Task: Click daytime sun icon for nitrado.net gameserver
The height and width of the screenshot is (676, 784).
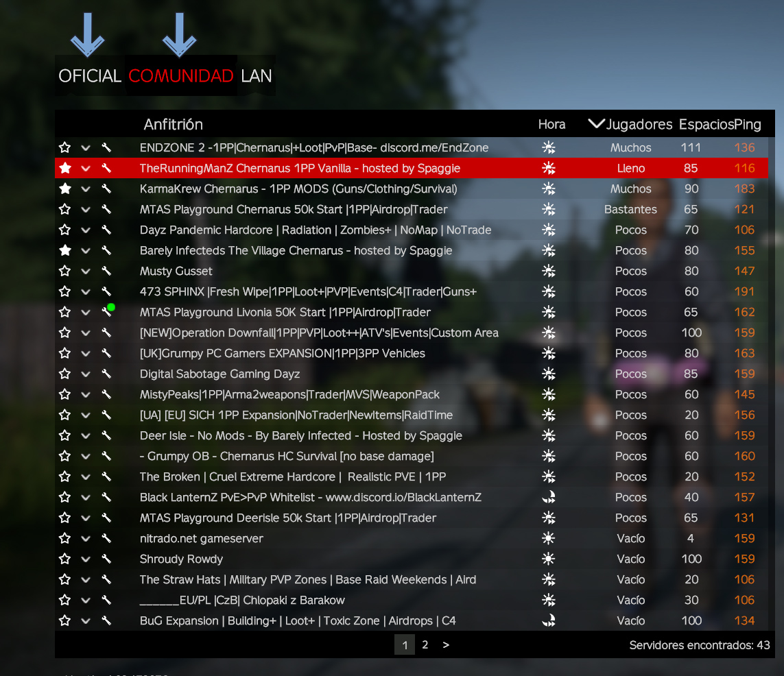Action: 549,538
